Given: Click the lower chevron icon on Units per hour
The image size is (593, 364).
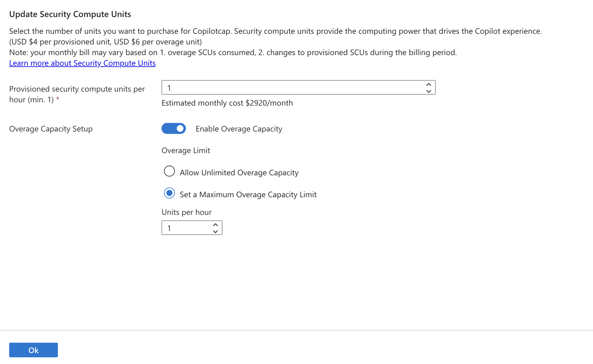Looking at the screenshot, I should point(215,231).
